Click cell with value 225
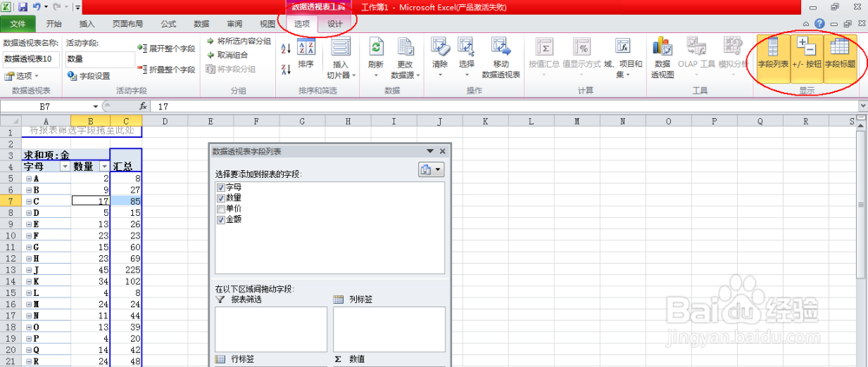The height and width of the screenshot is (367, 868). 126,270
